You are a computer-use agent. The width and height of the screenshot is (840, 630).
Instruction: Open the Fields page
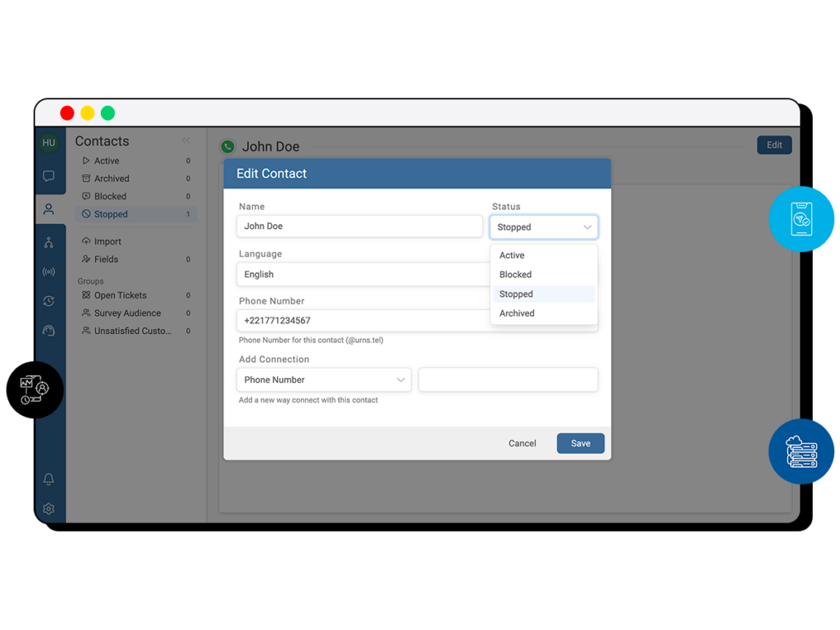136,258
